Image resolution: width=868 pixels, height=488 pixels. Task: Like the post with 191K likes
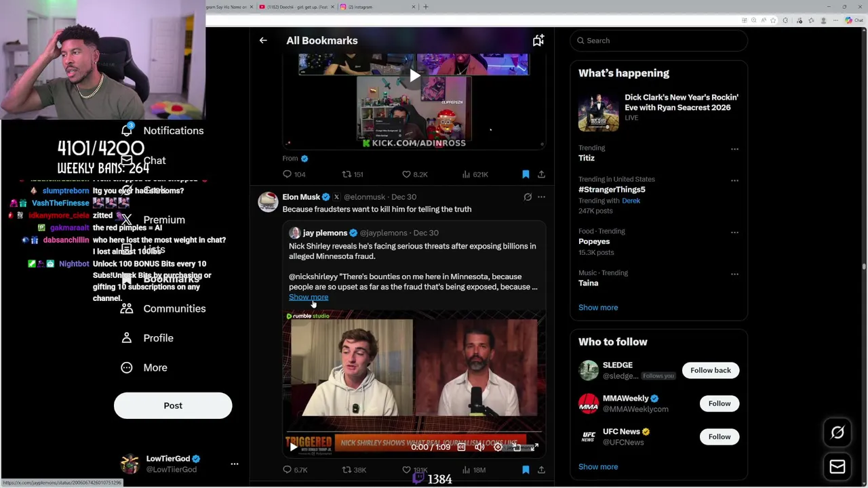pos(415,469)
